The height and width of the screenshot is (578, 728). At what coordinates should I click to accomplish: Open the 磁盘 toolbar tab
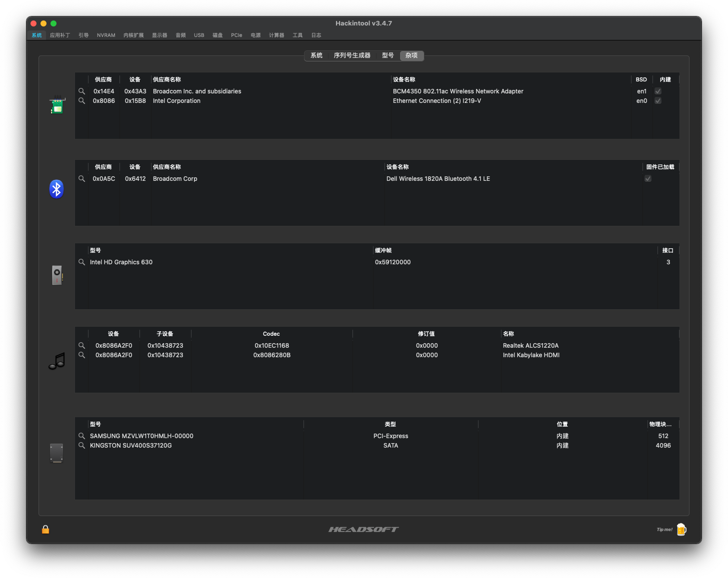[x=217, y=35]
